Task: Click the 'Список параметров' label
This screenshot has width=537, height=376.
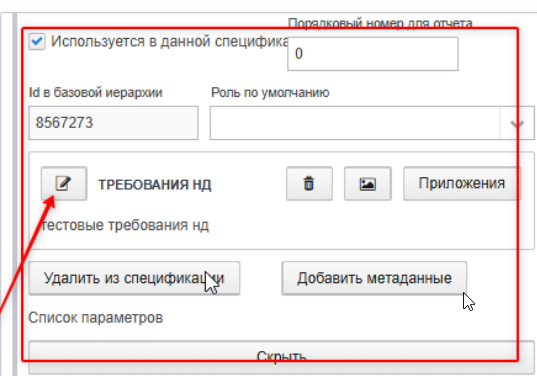Action: pyautogui.click(x=96, y=318)
